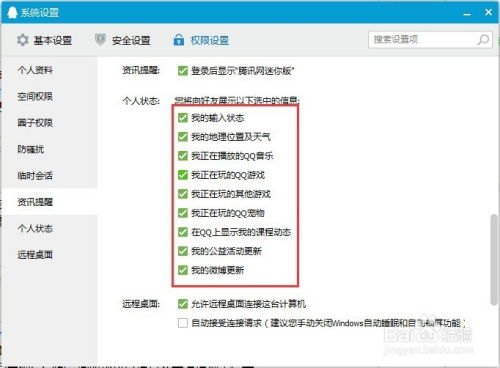This screenshot has width=500, height=368.
Task: Click the magnifier search icon
Action: (x=483, y=40)
